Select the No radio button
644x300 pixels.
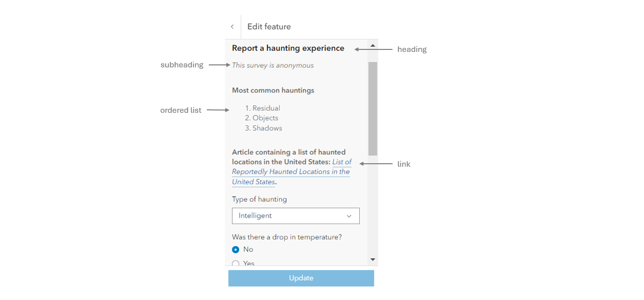click(236, 250)
